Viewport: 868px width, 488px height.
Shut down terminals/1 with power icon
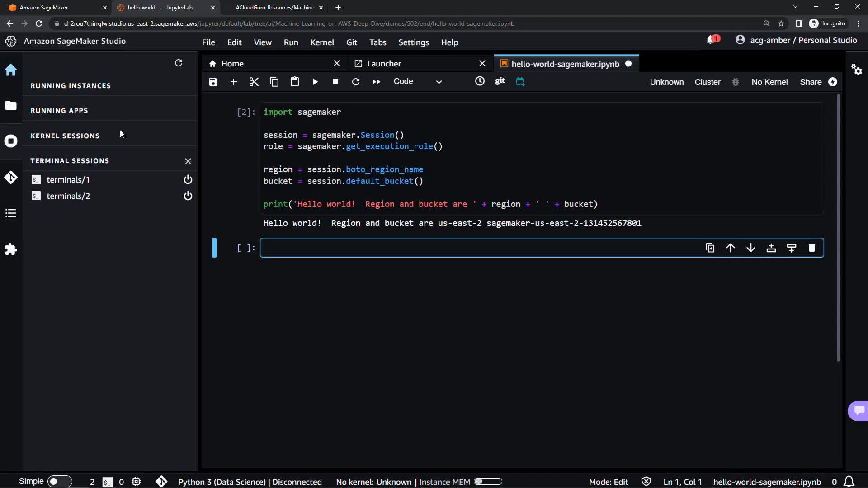188,180
